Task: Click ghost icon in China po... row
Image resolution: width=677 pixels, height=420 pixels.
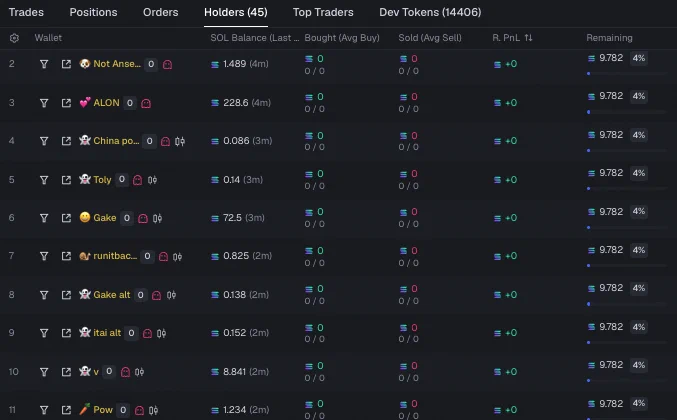Action: click(x=165, y=142)
